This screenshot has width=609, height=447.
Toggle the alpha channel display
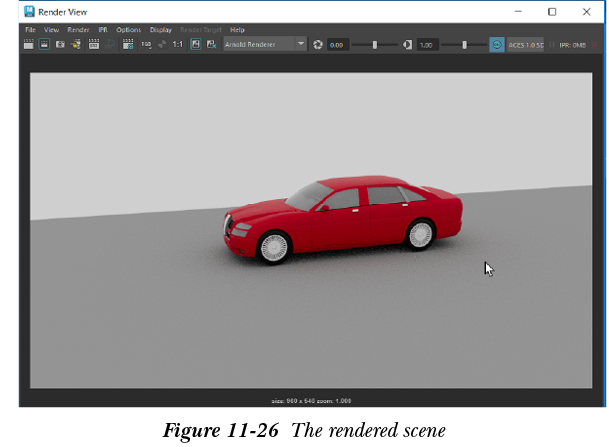(161, 45)
